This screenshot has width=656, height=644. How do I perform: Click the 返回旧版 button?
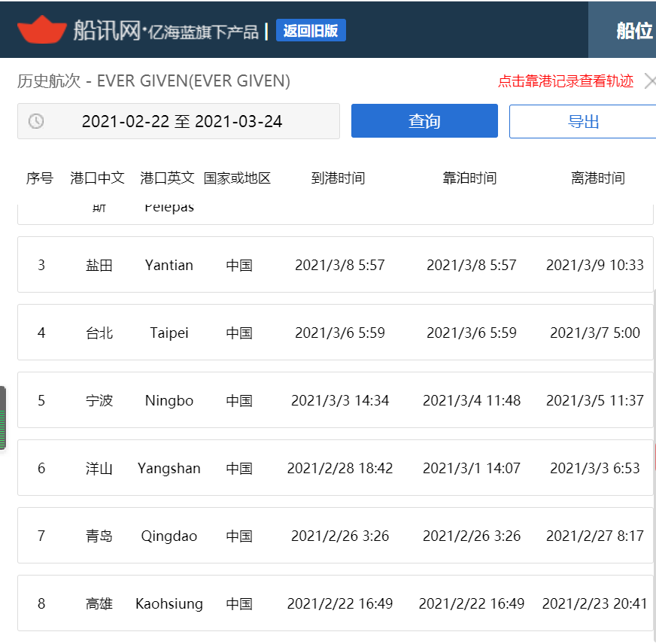(x=311, y=30)
